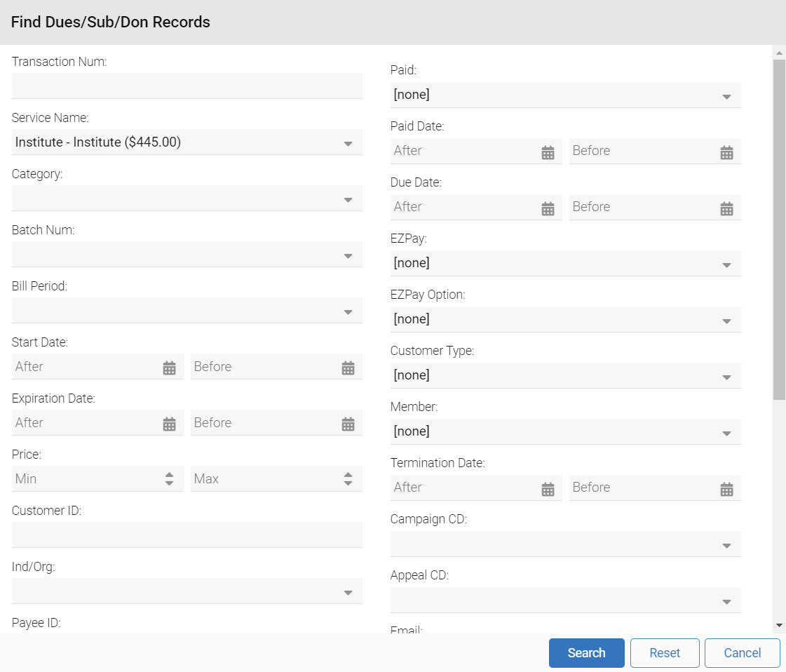Focus the Transaction Num input field
Screen dimensions: 786x672
click(187, 86)
